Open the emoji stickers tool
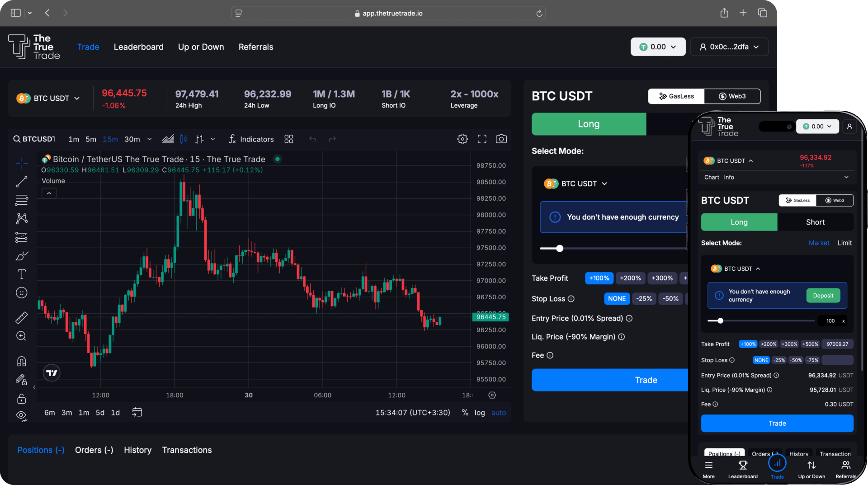The height and width of the screenshot is (485, 868). [x=21, y=292]
